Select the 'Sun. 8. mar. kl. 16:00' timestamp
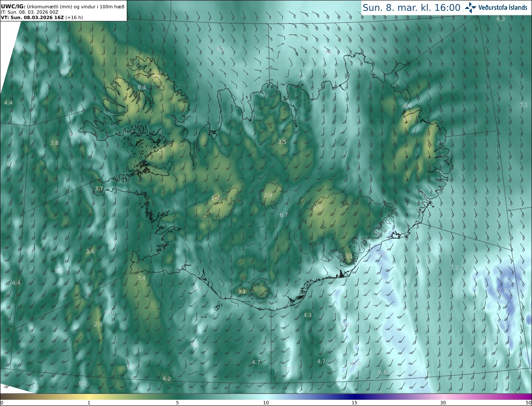 (x=411, y=7)
